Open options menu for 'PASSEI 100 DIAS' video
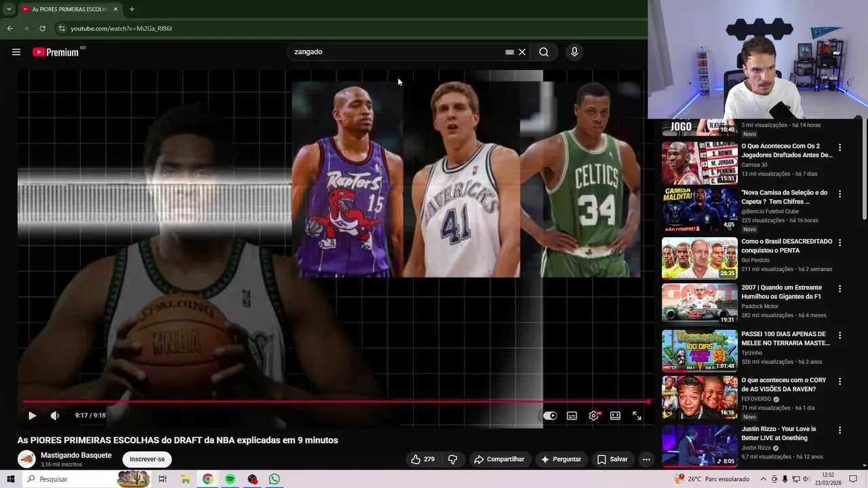Image resolution: width=868 pixels, height=488 pixels. 840,335
